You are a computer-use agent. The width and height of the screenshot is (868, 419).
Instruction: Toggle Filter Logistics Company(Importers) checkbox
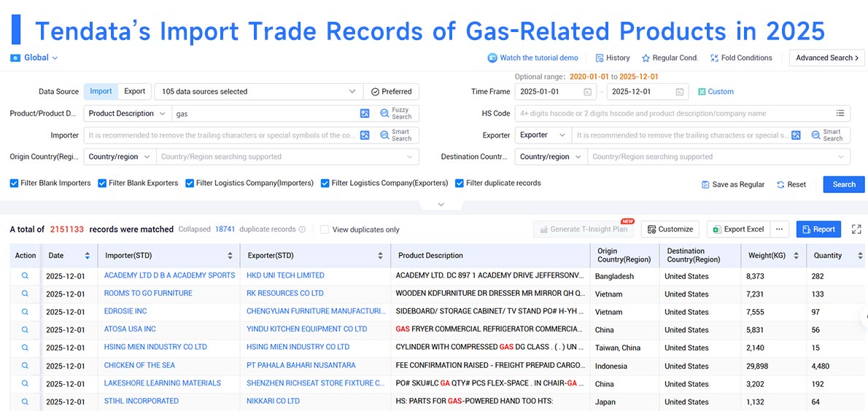pos(190,183)
